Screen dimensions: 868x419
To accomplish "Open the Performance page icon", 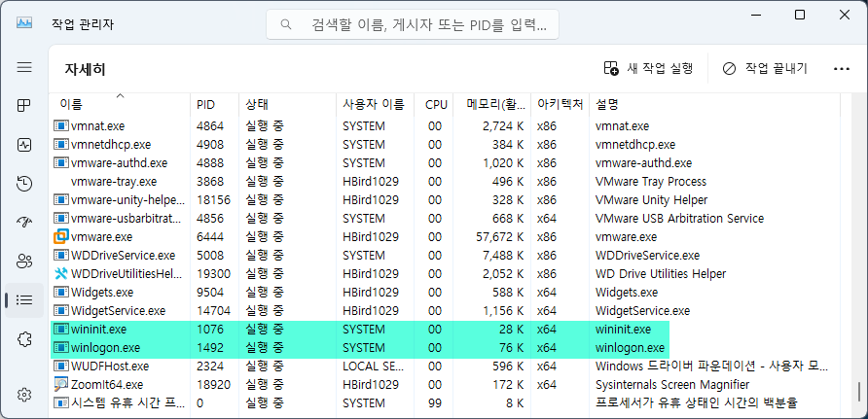I will pyautogui.click(x=24, y=146).
